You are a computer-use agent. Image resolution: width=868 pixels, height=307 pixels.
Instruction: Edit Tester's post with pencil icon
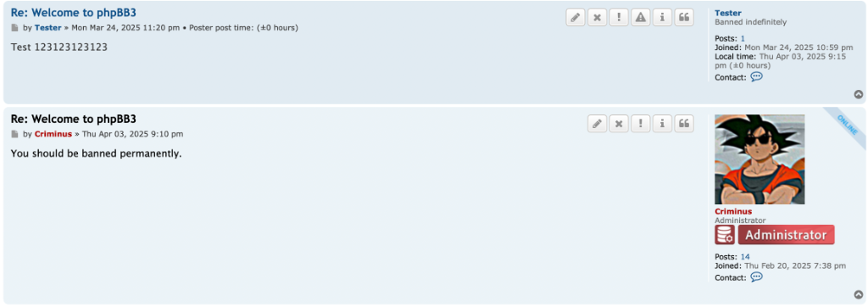576,17
